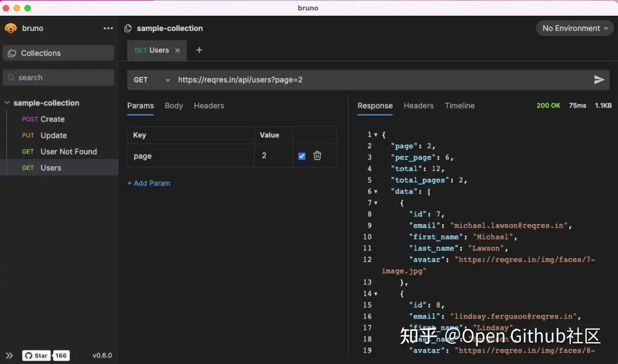This screenshot has width=618, height=364.
Task: Switch to request Headers tab
Action: [209, 106]
